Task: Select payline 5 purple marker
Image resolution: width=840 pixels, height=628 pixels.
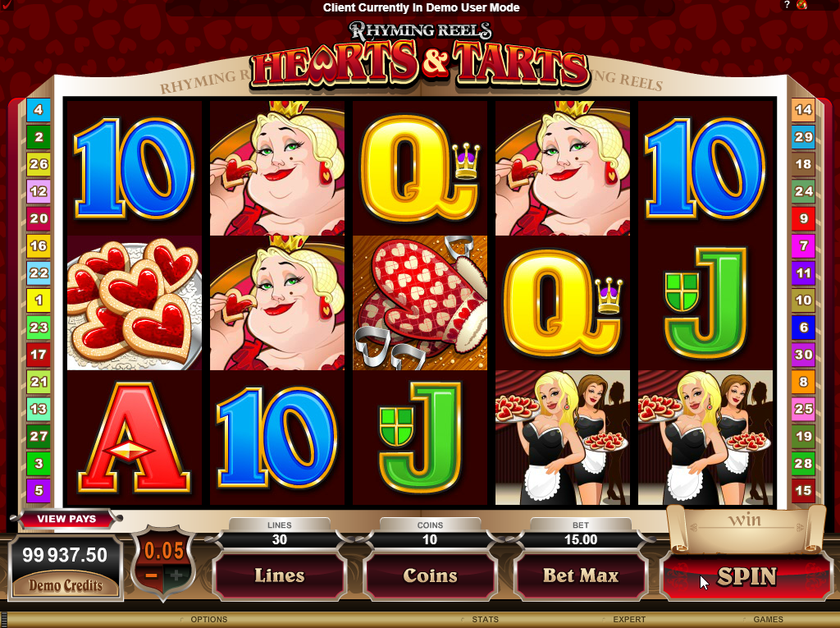Action: click(x=39, y=490)
